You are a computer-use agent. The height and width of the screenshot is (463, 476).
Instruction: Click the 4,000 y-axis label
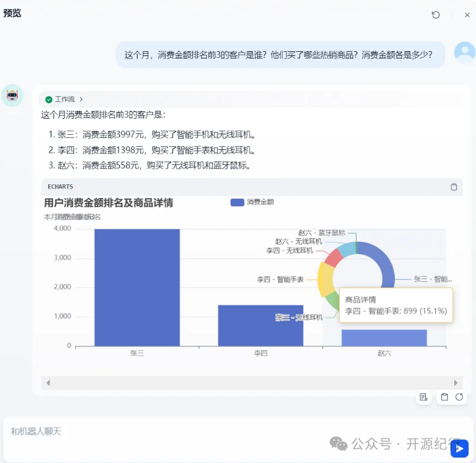pos(62,228)
